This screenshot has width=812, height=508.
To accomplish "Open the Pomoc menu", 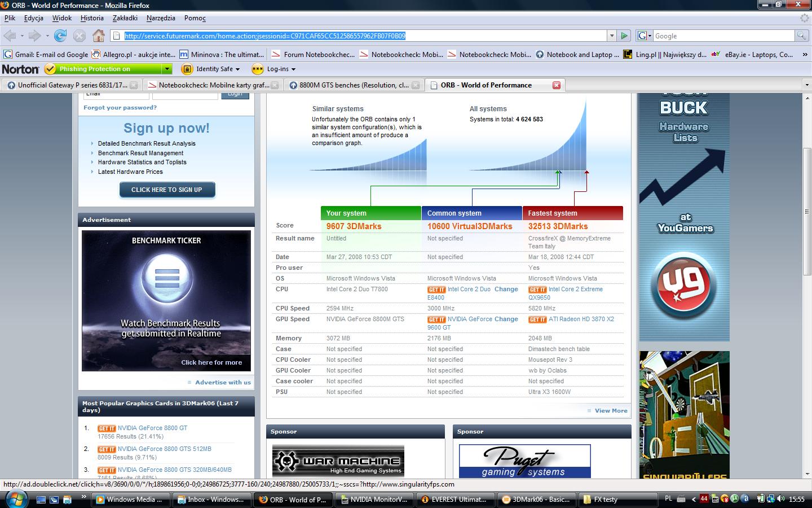I will pos(195,18).
